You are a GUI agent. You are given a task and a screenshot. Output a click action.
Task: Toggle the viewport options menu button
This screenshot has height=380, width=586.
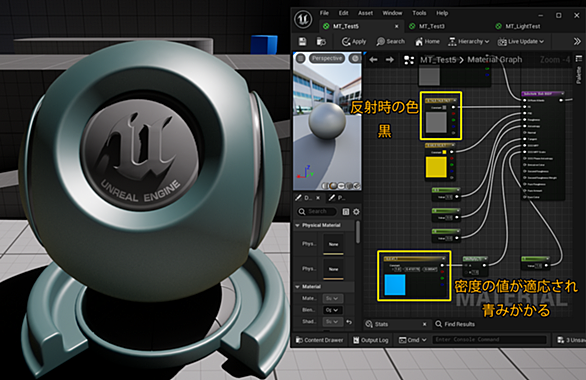300,58
